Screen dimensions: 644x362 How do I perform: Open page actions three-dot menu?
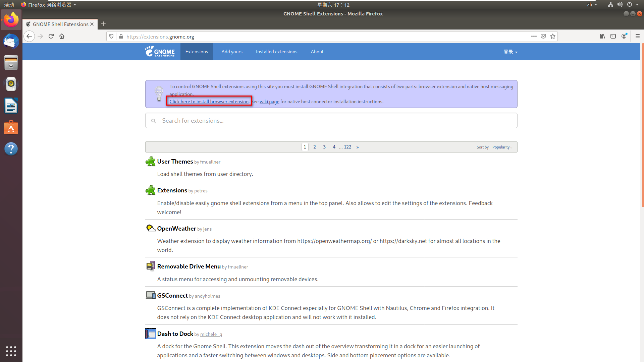tap(534, 36)
